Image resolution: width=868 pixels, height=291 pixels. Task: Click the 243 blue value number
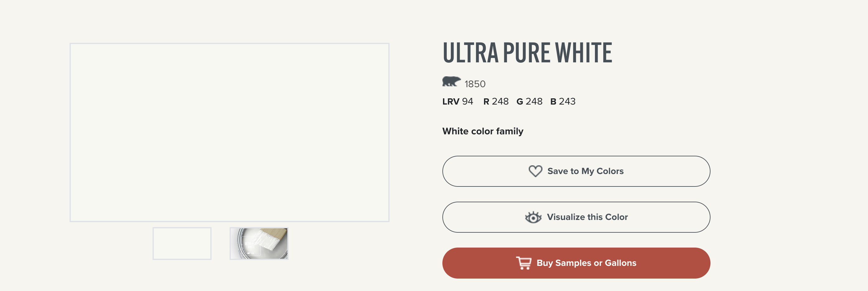[567, 101]
